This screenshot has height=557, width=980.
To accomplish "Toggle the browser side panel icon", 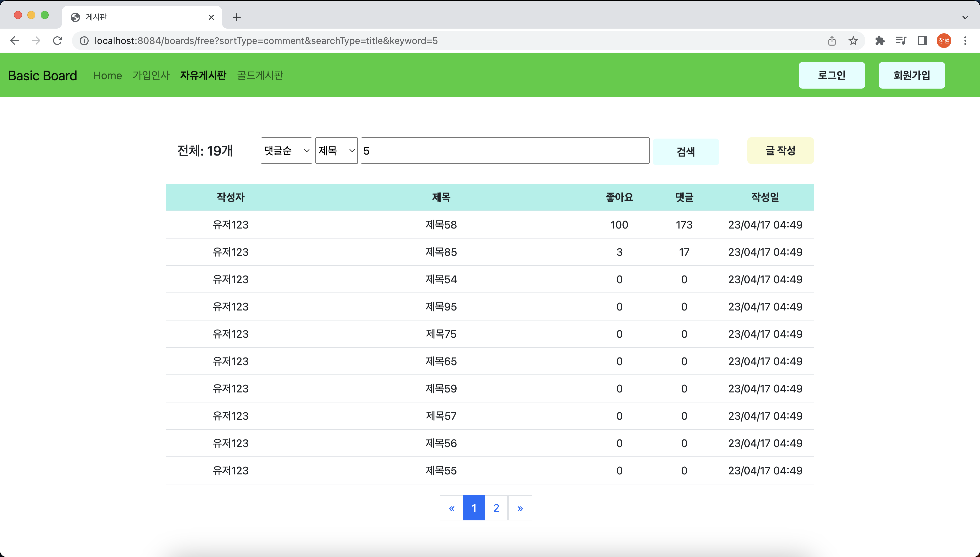I will point(922,41).
